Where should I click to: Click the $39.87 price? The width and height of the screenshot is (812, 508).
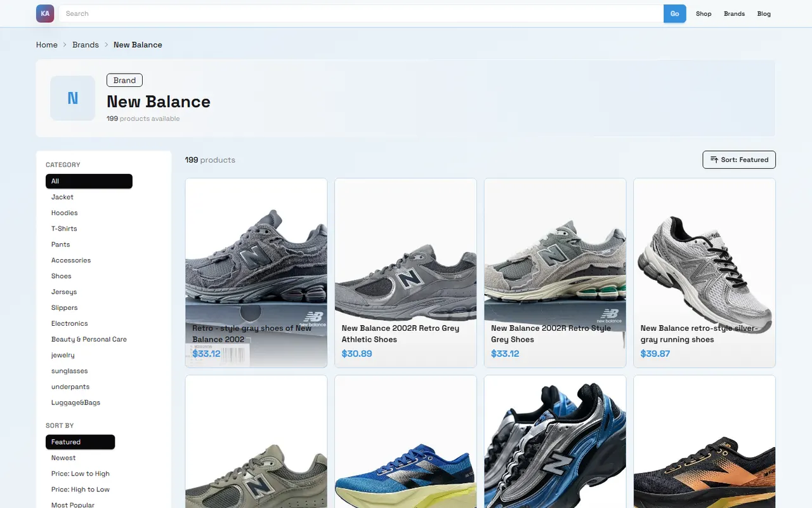pos(655,354)
